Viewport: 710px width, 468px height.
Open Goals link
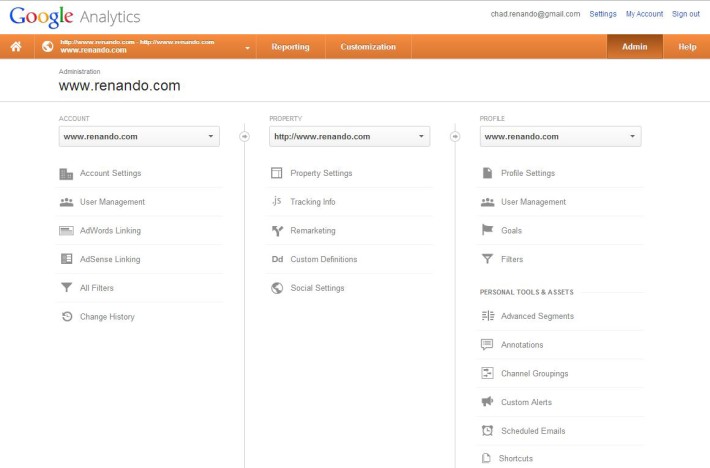(512, 230)
